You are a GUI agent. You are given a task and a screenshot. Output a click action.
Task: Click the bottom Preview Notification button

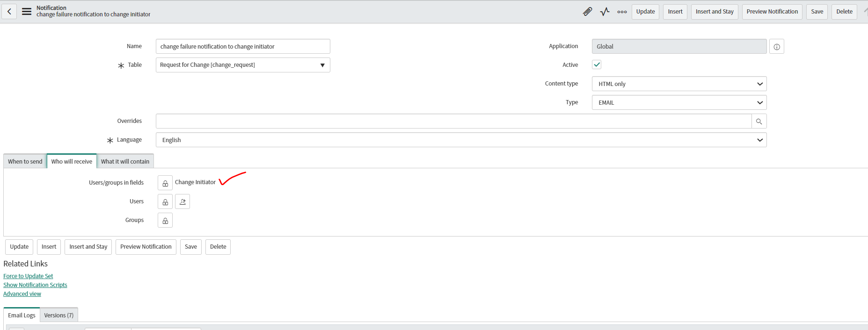(x=146, y=247)
